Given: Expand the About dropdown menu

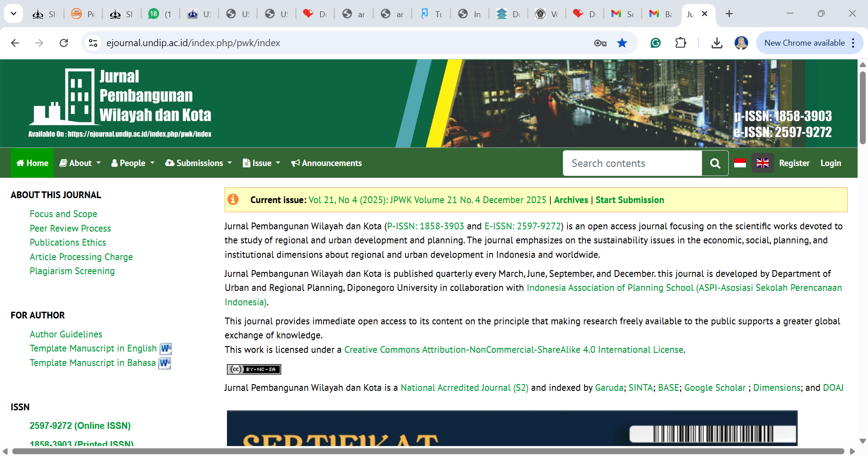Looking at the screenshot, I should (80, 163).
